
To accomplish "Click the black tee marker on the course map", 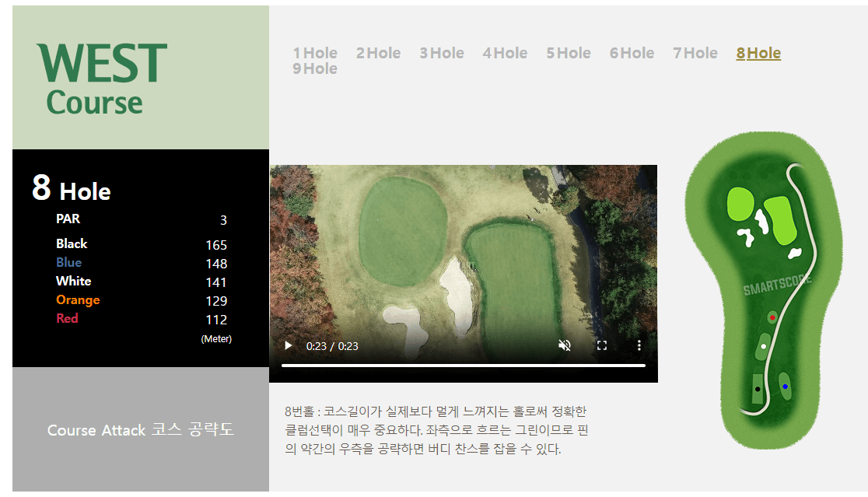I will click(758, 389).
